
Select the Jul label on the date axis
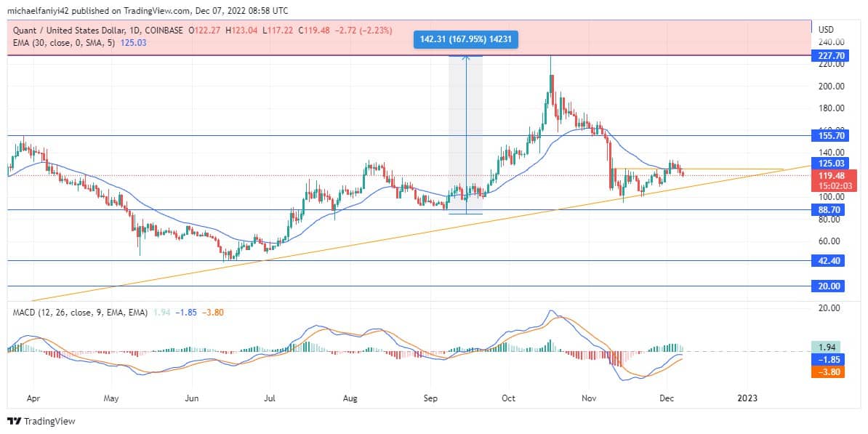pos(270,398)
